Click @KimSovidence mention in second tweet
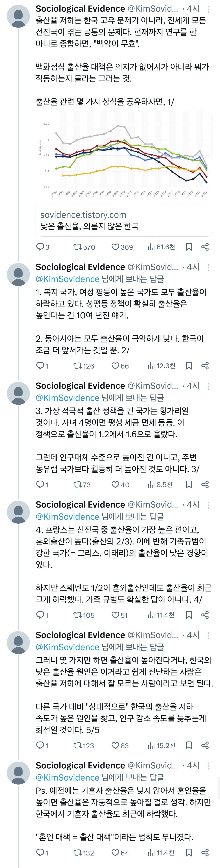This screenshot has width=220, height=868. (67, 279)
